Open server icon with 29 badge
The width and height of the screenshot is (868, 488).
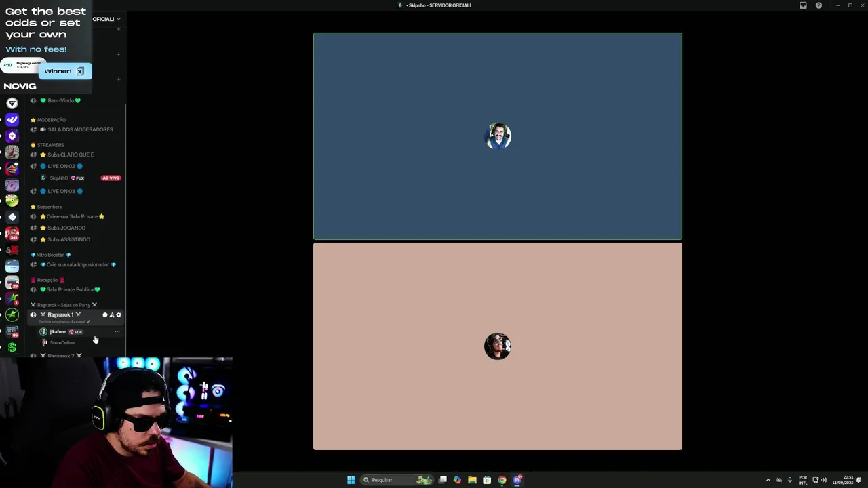click(12, 283)
